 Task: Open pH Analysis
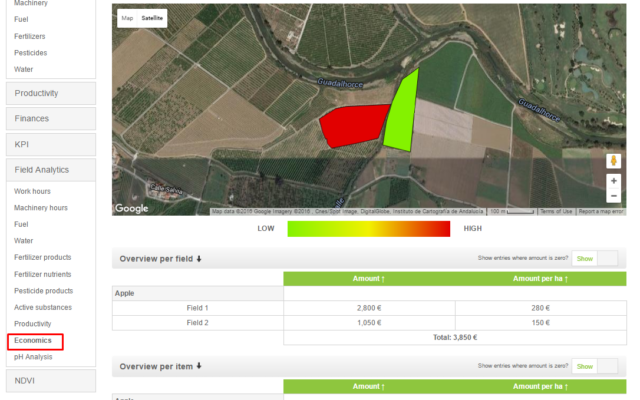pos(33,357)
